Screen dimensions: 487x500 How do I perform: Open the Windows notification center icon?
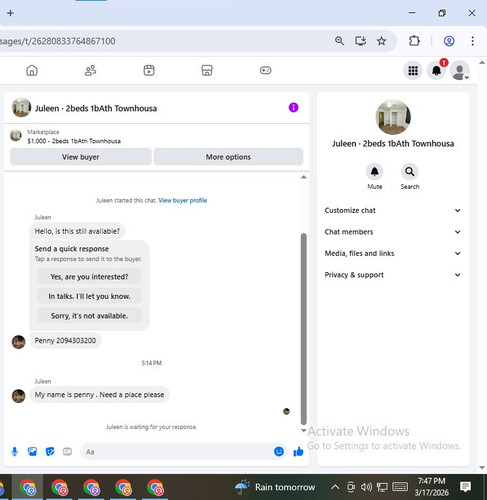pos(465,487)
